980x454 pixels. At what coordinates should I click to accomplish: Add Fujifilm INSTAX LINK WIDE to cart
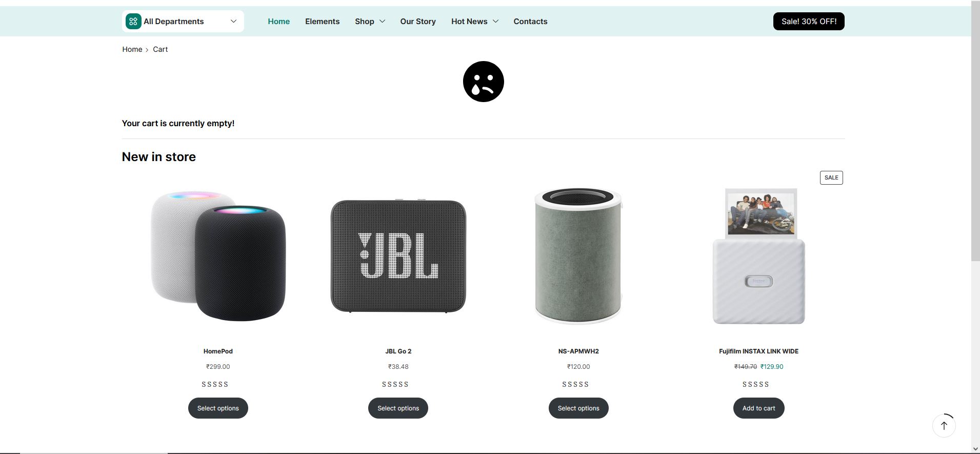click(x=758, y=408)
